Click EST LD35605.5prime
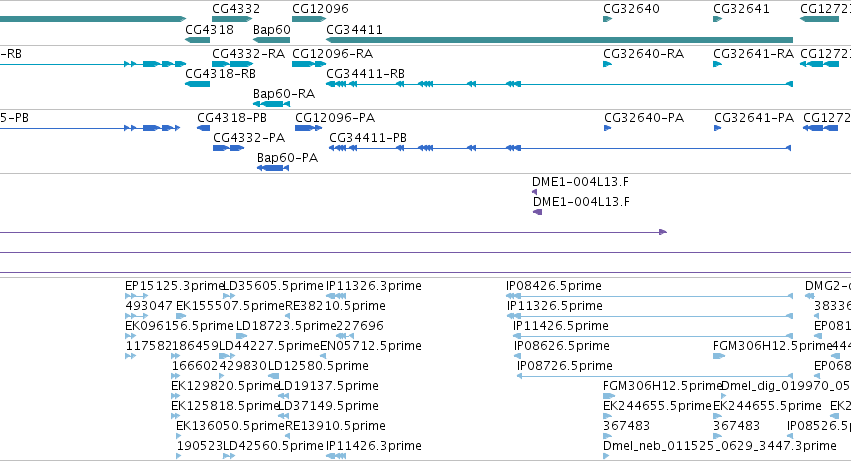Image resolution: width=851 pixels, height=461 pixels. click(274, 286)
